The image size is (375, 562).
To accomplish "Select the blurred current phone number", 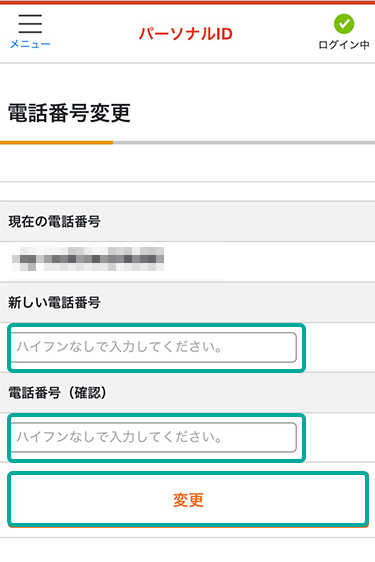I will point(88,259).
